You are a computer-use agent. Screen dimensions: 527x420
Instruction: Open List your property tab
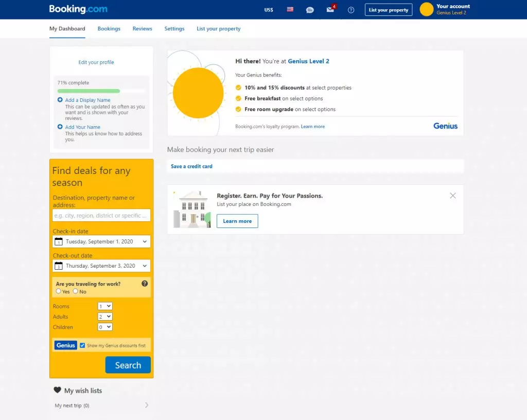point(218,28)
